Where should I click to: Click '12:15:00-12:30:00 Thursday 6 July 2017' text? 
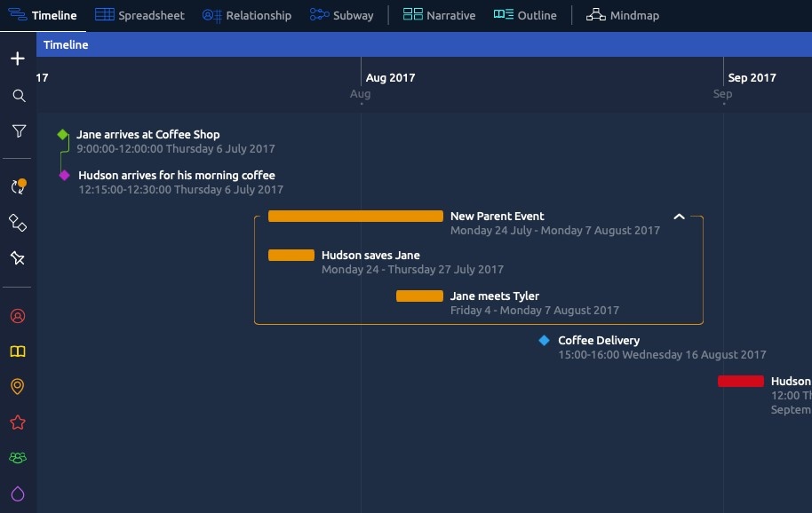180,190
